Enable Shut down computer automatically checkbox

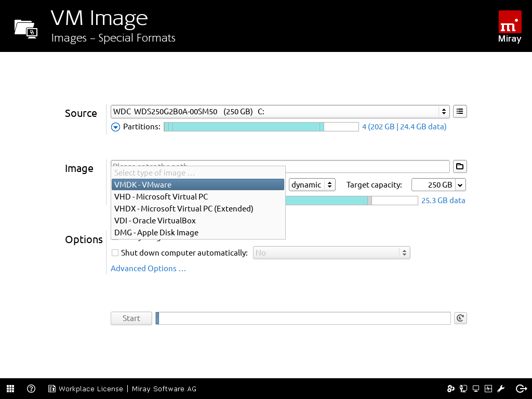[115, 253]
